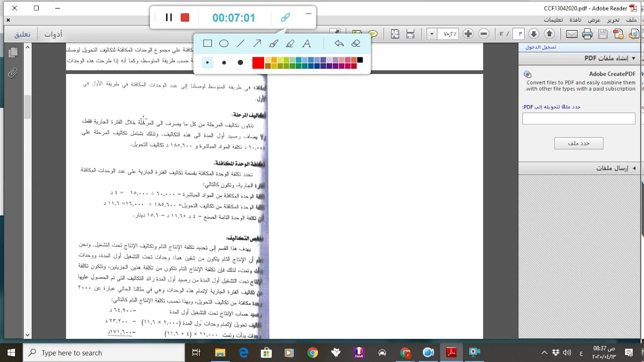Screen dimensions: 644x362
Task: Fit one full page to window
Action: click(x=395, y=34)
